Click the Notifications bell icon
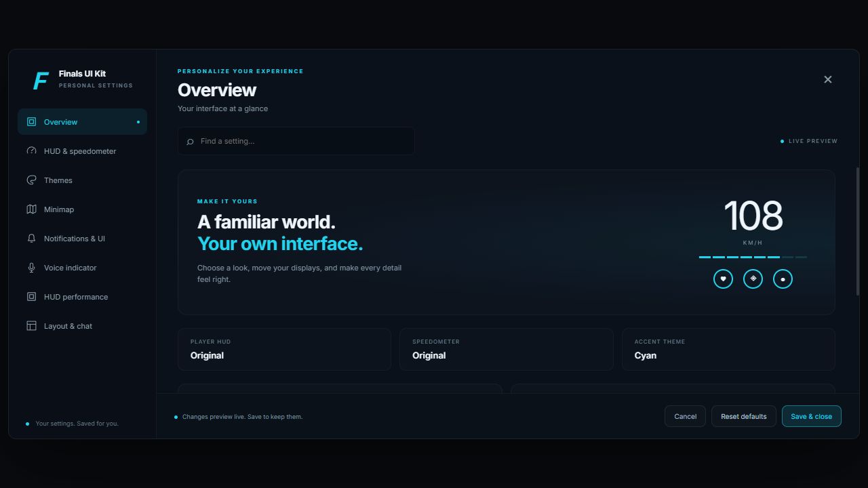Viewport: 868px width, 488px height. [x=31, y=239]
